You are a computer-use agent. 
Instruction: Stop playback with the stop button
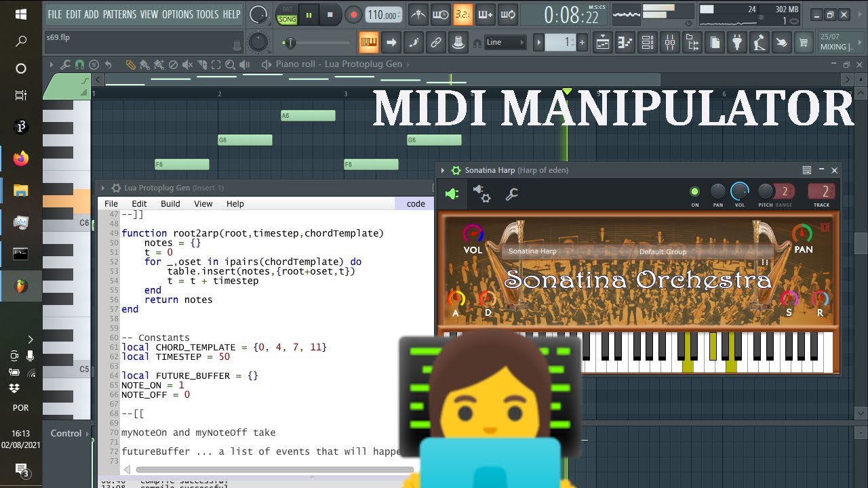click(x=330, y=14)
